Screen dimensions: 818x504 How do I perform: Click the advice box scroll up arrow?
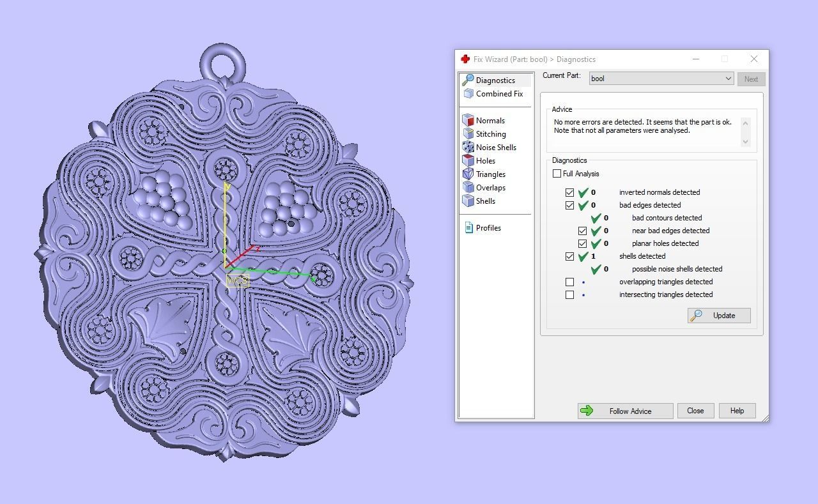[745, 123]
